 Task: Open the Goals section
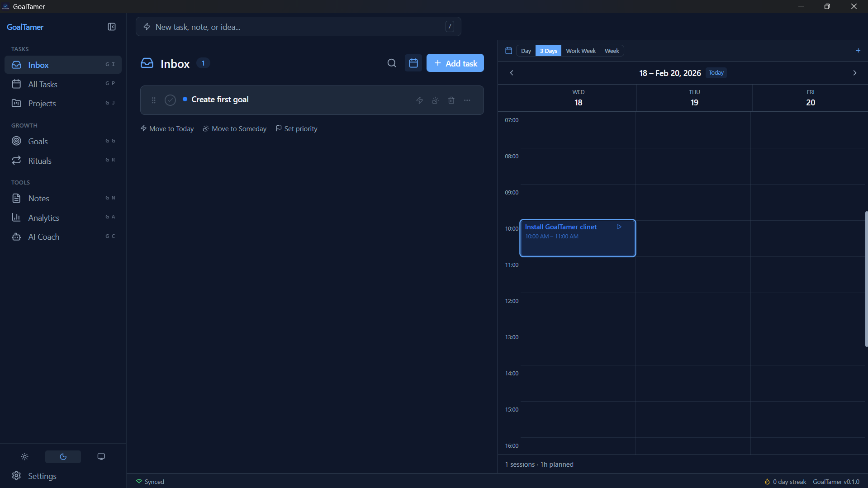[x=38, y=141]
